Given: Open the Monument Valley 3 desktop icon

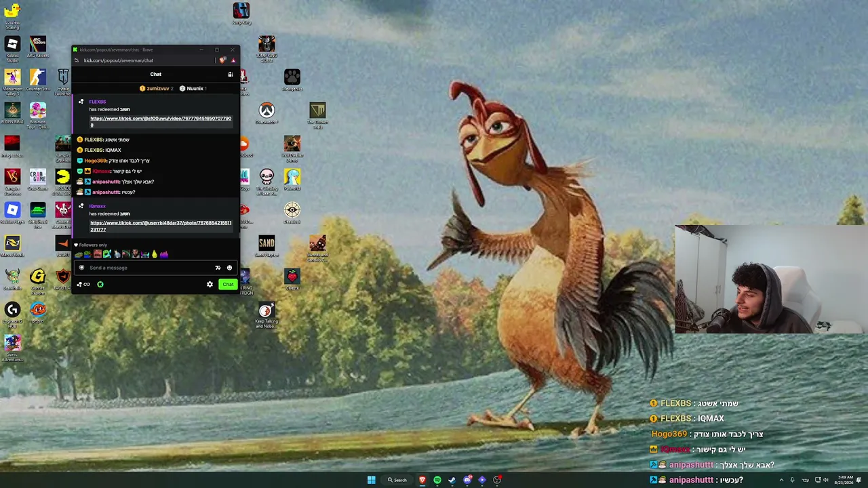Looking at the screenshot, I should [12, 82].
